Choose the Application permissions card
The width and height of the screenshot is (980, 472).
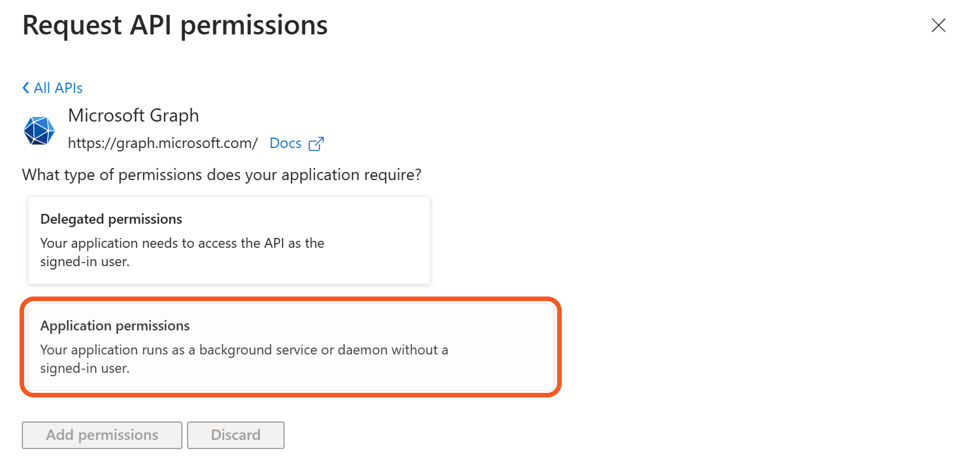(x=290, y=346)
